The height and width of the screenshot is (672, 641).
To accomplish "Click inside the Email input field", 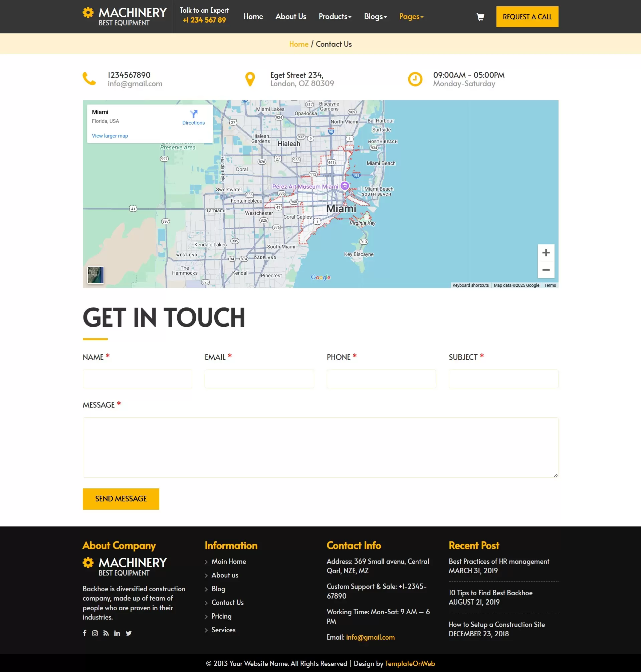I will coord(259,379).
